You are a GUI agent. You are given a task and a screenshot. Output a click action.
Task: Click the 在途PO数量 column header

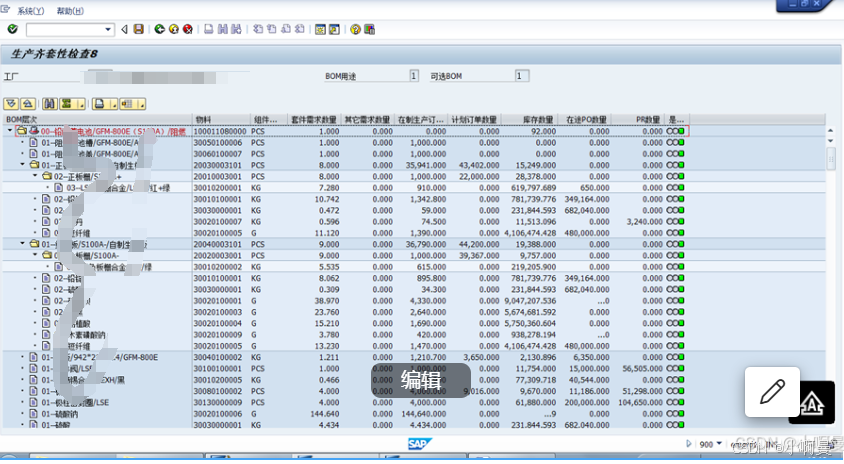586,119
